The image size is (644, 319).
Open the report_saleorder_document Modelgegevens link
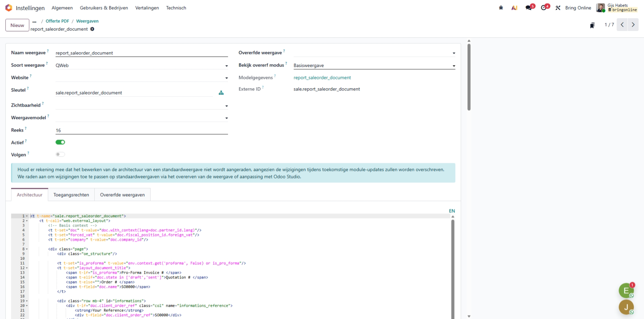[322, 78]
